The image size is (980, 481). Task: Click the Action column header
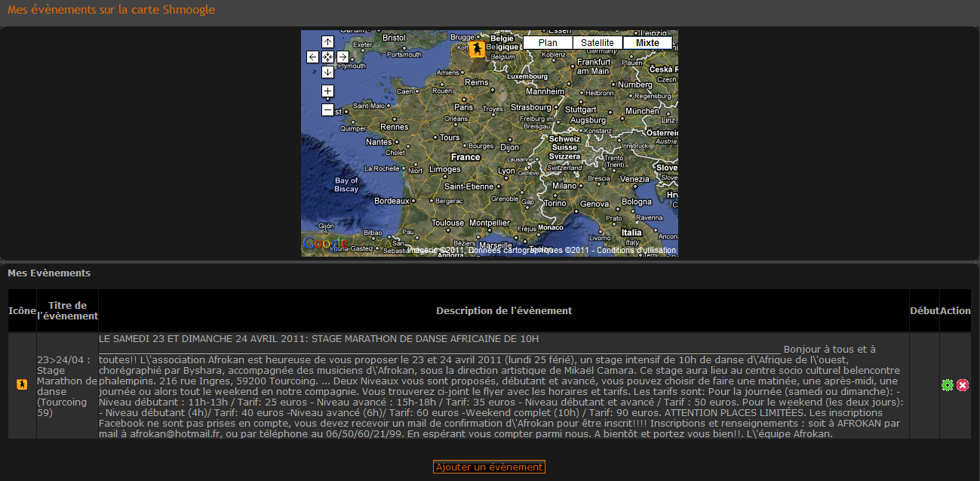pos(955,310)
